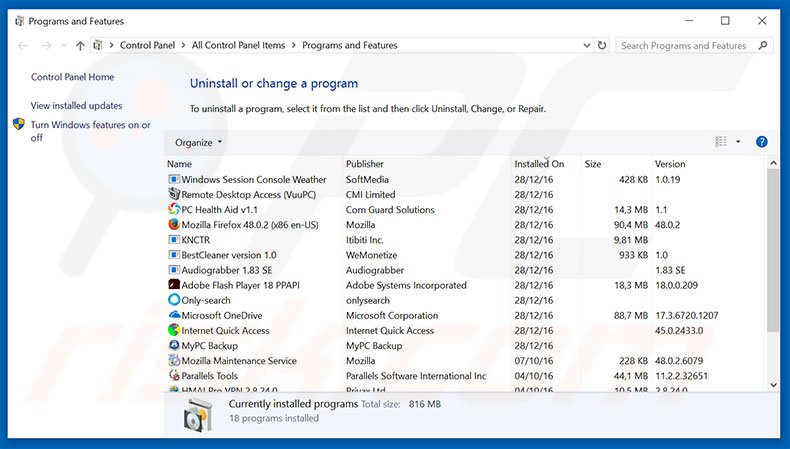The height and width of the screenshot is (449, 790).
Task: Click the Microsoft OneDrive cloud icon
Action: tap(174, 315)
